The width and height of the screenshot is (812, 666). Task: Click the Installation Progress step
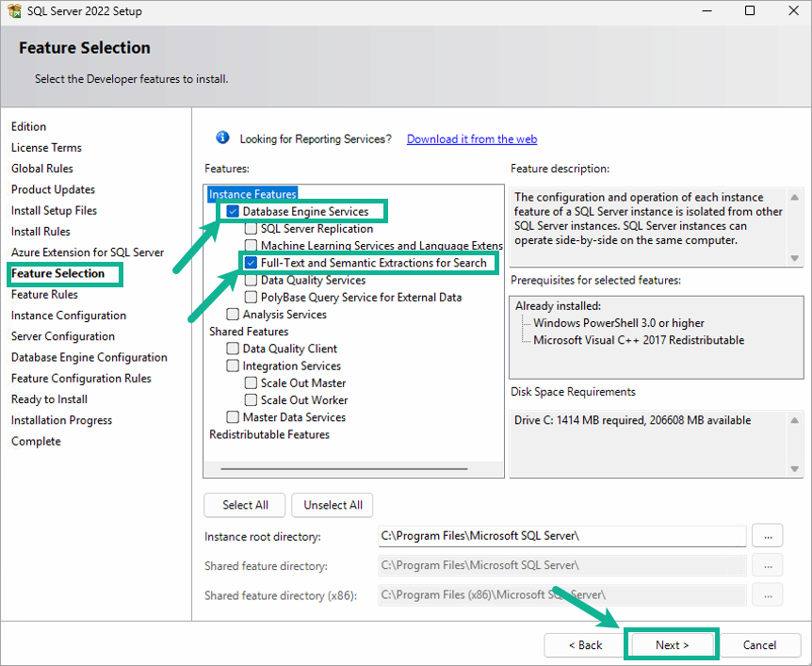(x=61, y=420)
